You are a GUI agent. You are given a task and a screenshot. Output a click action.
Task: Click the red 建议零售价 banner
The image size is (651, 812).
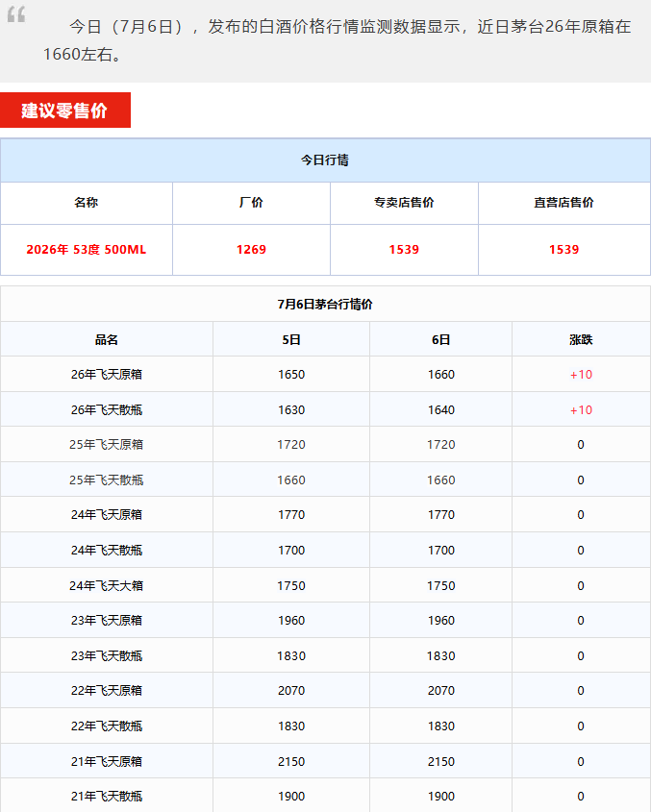[x=65, y=110]
